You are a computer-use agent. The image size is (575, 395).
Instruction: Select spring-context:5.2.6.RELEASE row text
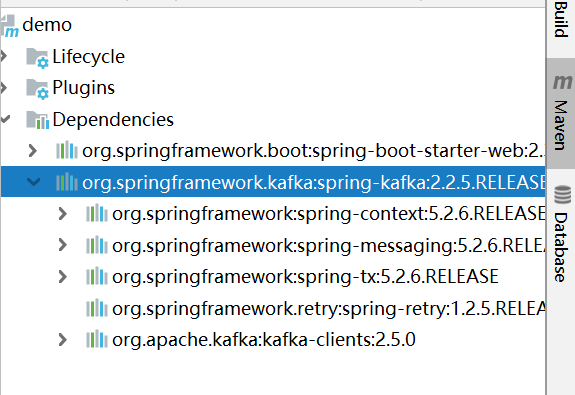point(329,214)
